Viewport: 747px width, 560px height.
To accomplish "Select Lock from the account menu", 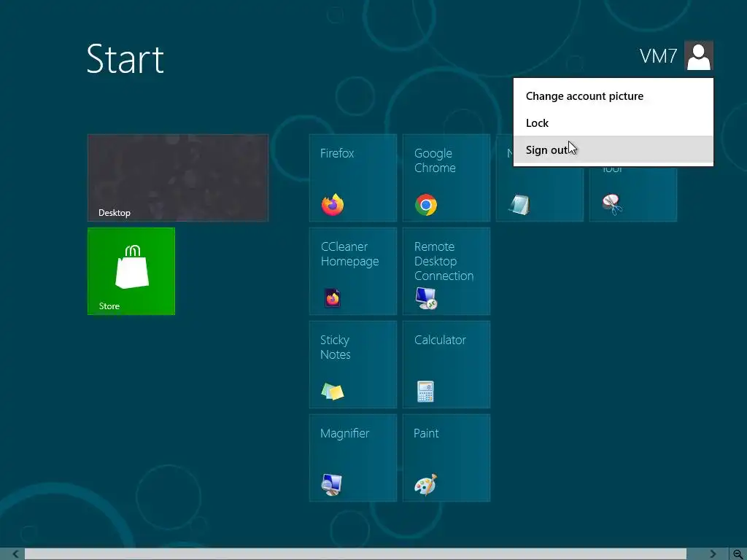I will click(613, 122).
